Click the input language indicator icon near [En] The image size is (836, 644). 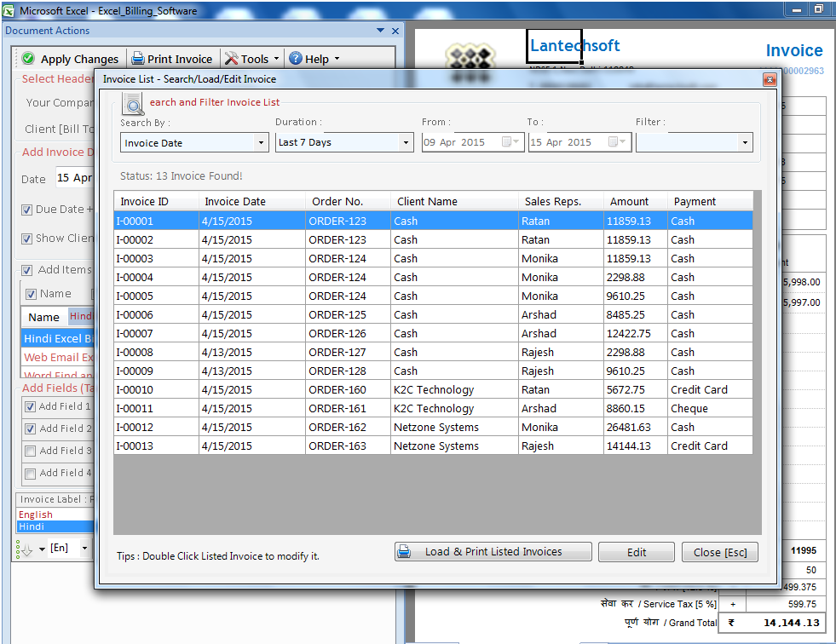25,549
